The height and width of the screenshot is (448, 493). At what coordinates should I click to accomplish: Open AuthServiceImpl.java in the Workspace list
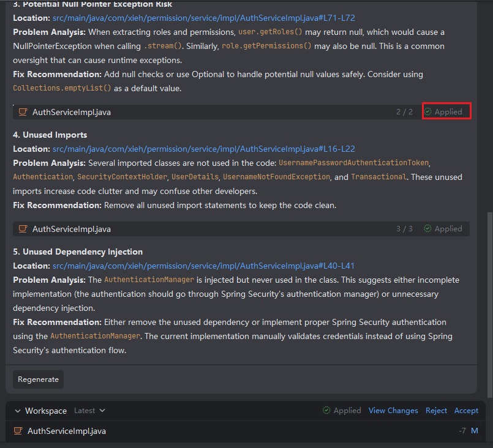pyautogui.click(x=66, y=431)
